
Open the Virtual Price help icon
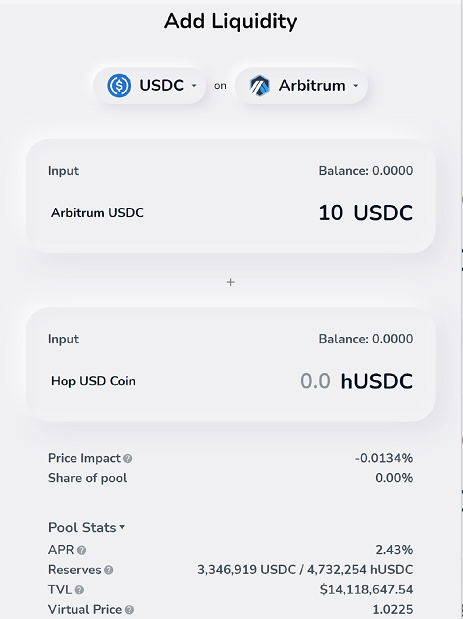[129, 610]
